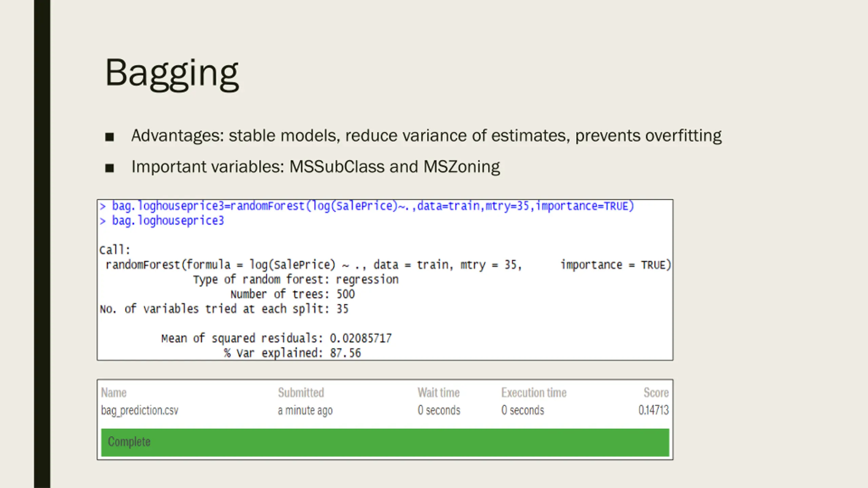Click the 'Submitted' column header
Viewport: 868px width, 488px height.
[301, 392]
